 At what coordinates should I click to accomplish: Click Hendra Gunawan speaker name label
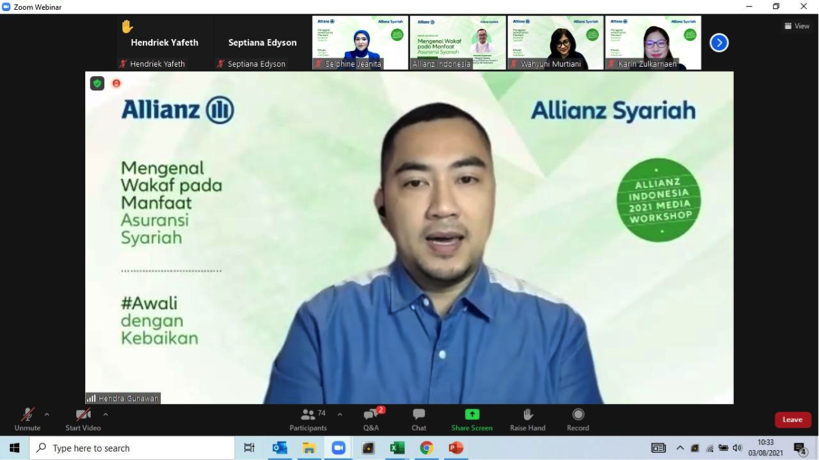(x=123, y=398)
